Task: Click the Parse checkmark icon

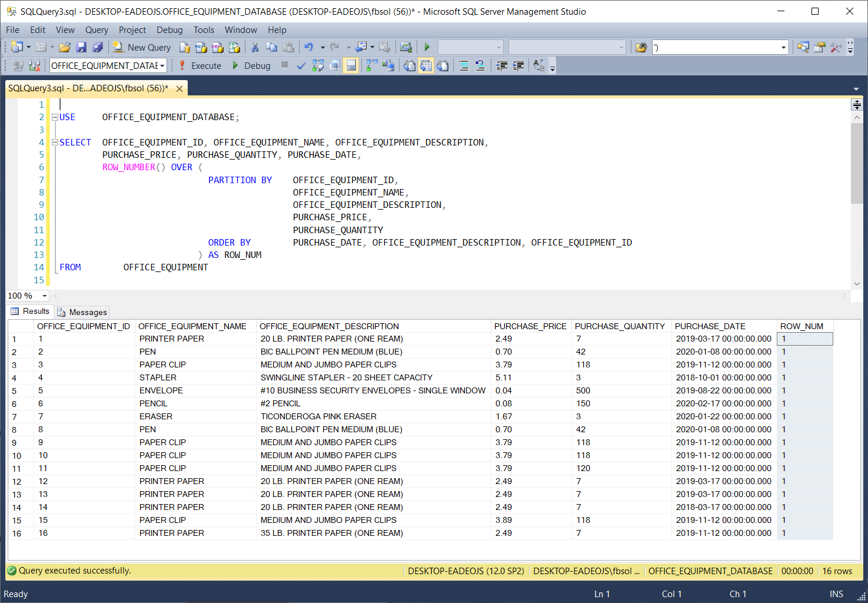Action: pos(301,65)
